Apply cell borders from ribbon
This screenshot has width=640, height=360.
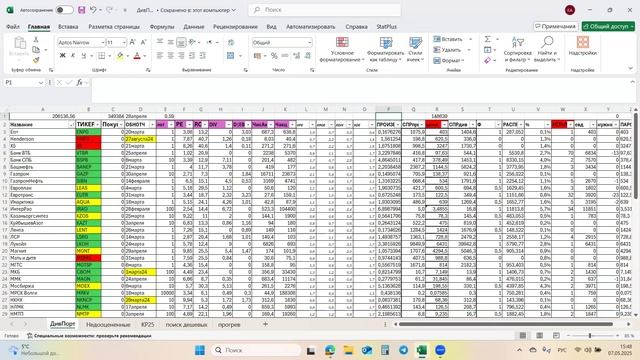(102, 56)
